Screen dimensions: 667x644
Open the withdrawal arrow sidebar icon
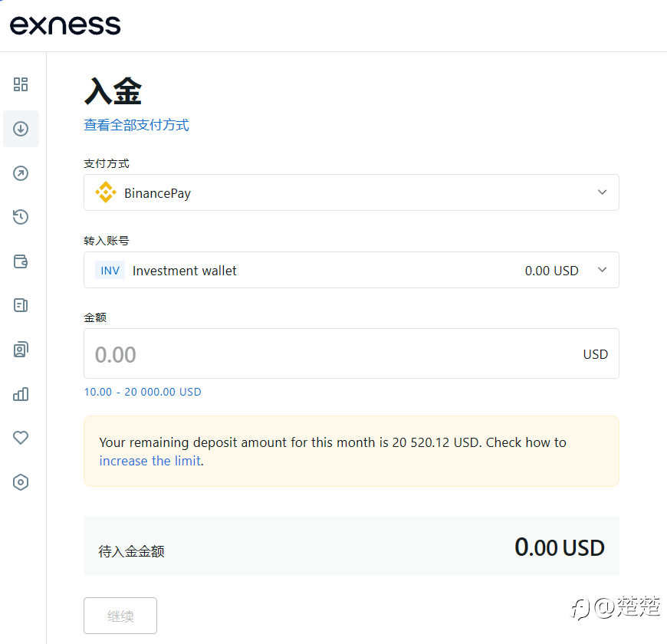[21, 173]
